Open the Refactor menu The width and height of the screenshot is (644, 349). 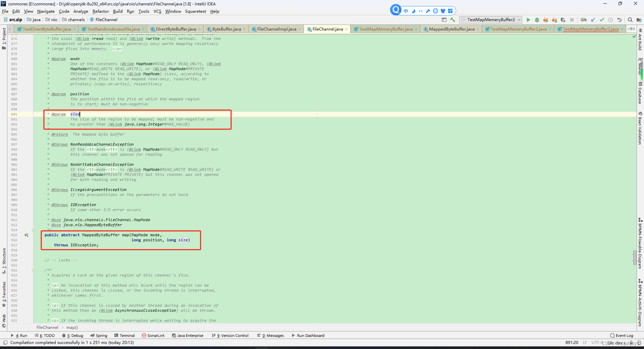click(100, 11)
